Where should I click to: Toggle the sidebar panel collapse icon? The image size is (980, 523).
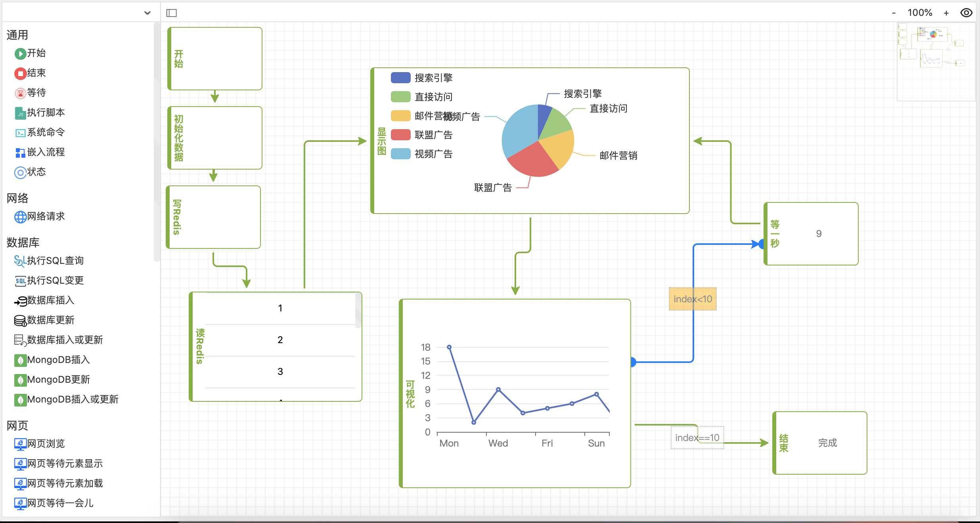pos(171,13)
